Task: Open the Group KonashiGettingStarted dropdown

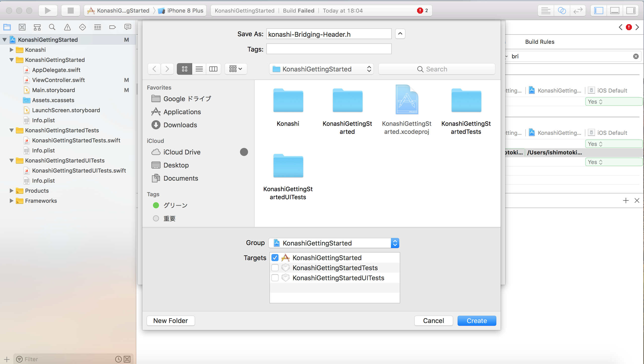Action: [334, 243]
